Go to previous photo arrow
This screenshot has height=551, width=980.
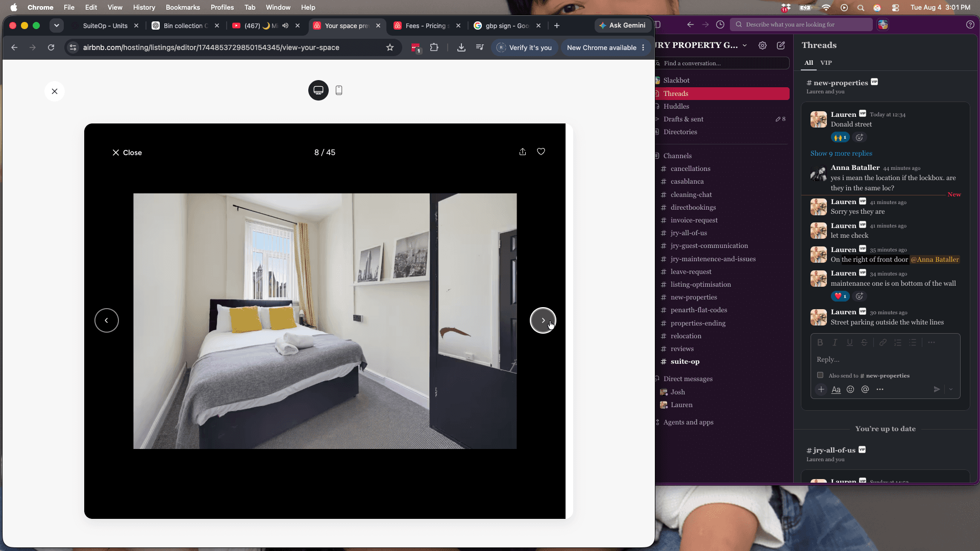107,320
